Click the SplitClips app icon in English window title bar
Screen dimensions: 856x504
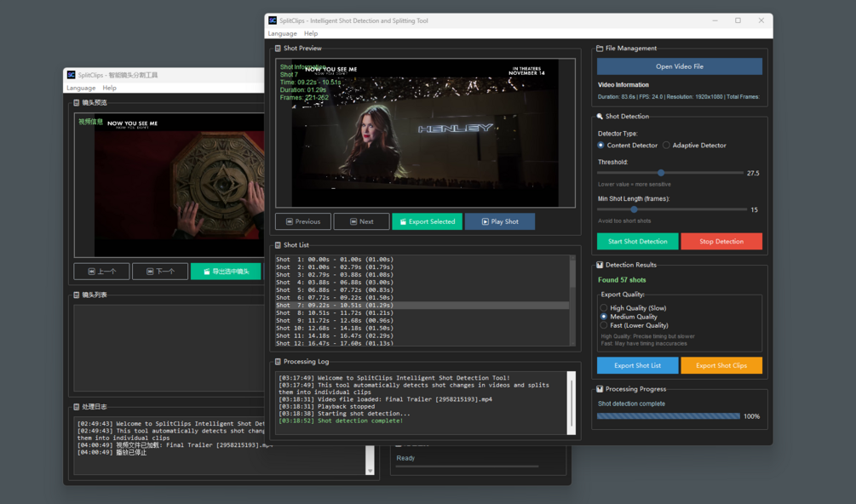tap(273, 20)
